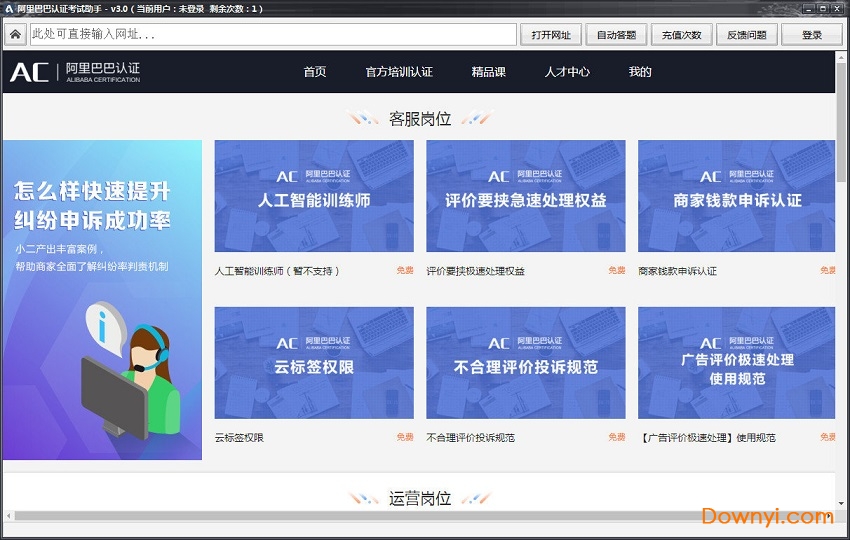Open the 云标签权限 course card
Image resolution: width=850 pixels, height=540 pixels.
[314, 363]
